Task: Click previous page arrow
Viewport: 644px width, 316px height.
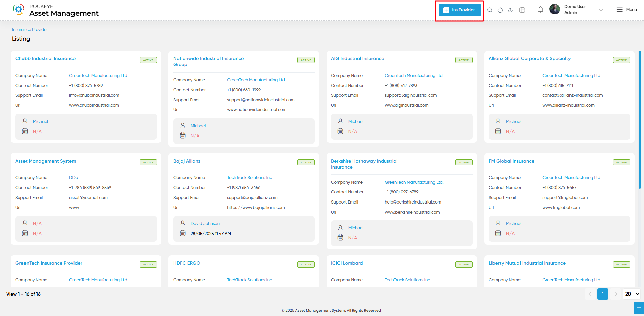Action: click(590, 294)
